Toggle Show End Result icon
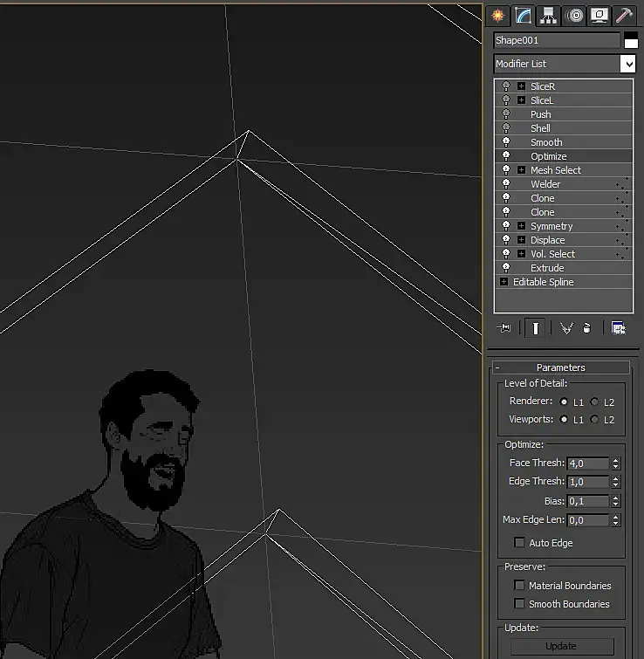The image size is (644, 659). click(536, 328)
